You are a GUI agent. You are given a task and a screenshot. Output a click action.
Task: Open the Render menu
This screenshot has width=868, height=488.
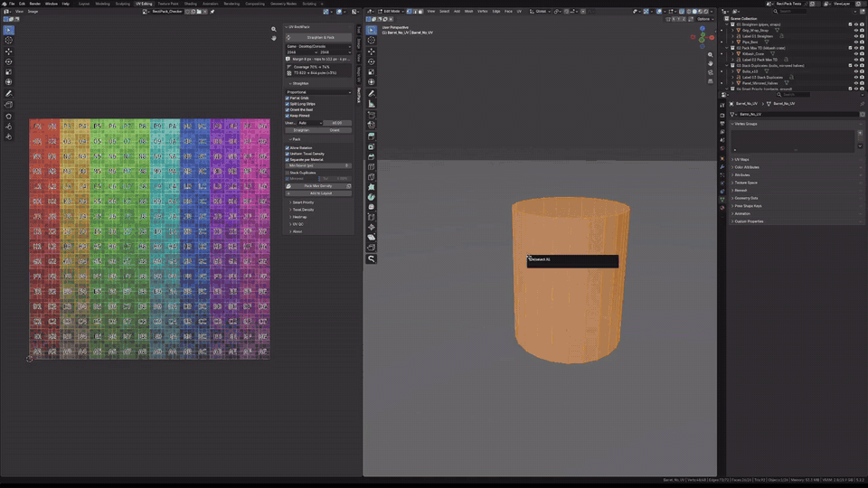click(35, 4)
